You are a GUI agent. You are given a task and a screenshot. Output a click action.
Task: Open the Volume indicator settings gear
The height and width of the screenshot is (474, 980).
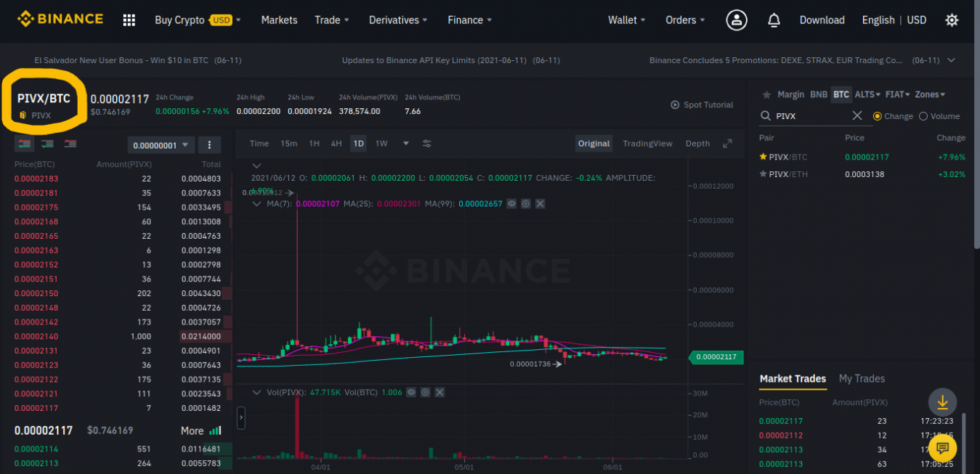425,392
